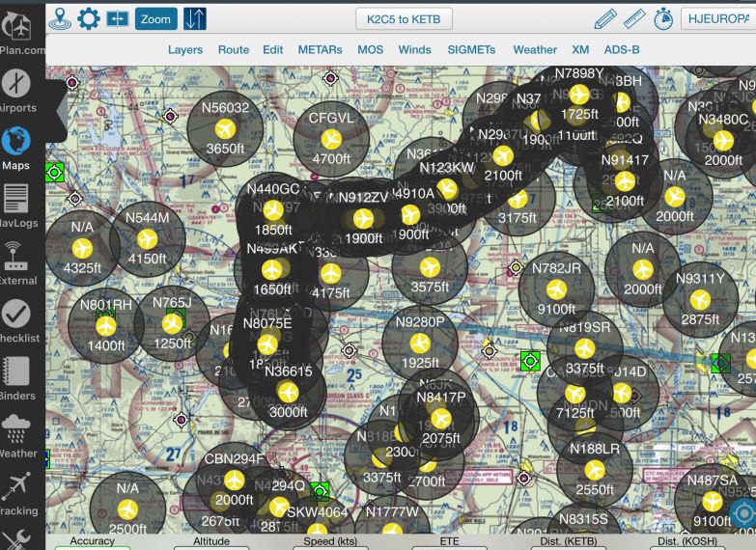Select the N765J traffic target

click(172, 323)
